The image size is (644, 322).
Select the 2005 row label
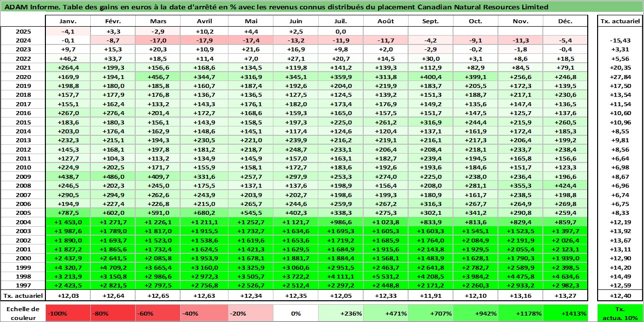[23, 213]
